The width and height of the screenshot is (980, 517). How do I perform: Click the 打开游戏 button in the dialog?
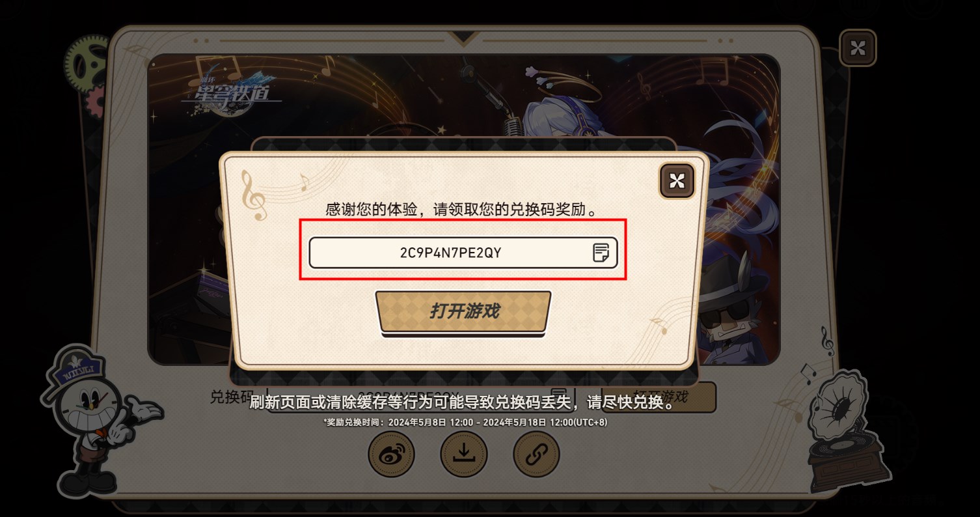pos(463,311)
